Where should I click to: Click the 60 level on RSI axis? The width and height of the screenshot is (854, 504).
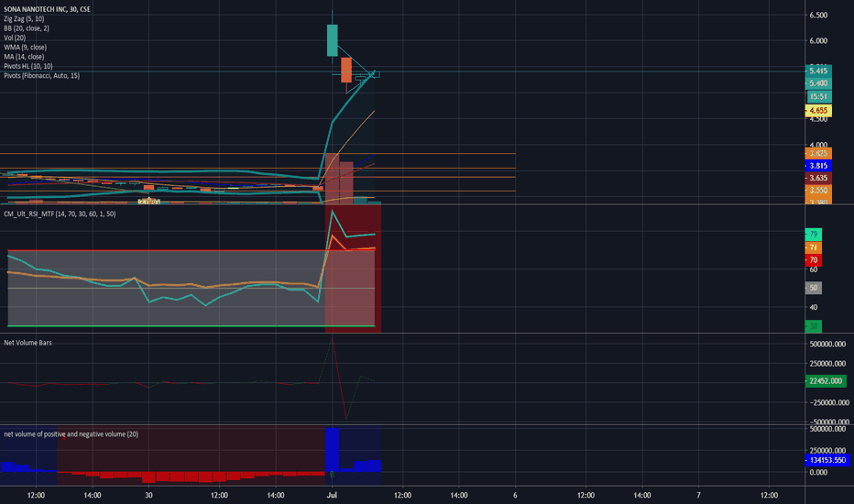(813, 269)
